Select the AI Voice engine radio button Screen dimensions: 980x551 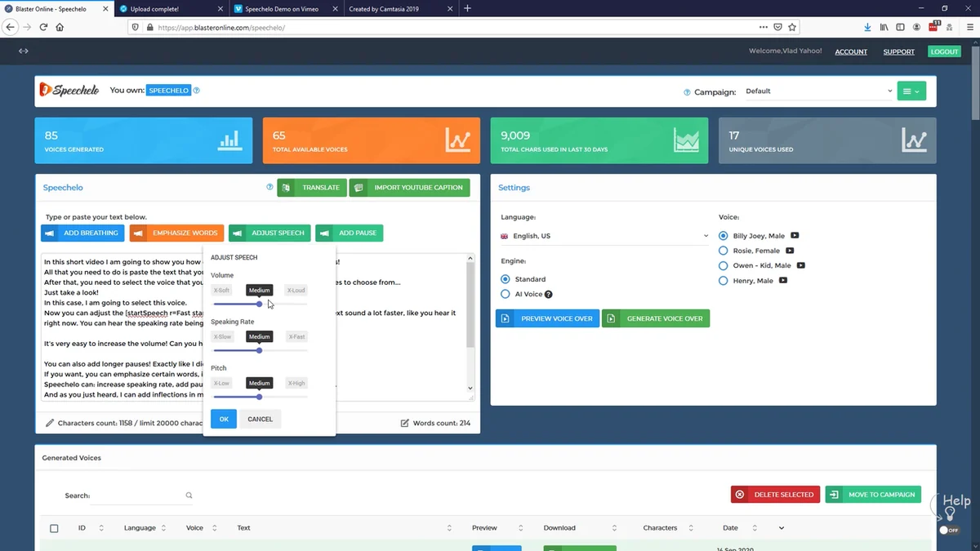tap(506, 294)
